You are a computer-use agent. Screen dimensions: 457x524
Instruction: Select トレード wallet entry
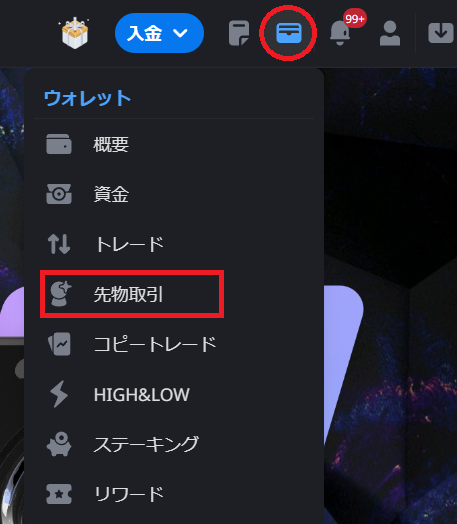[x=174, y=244]
